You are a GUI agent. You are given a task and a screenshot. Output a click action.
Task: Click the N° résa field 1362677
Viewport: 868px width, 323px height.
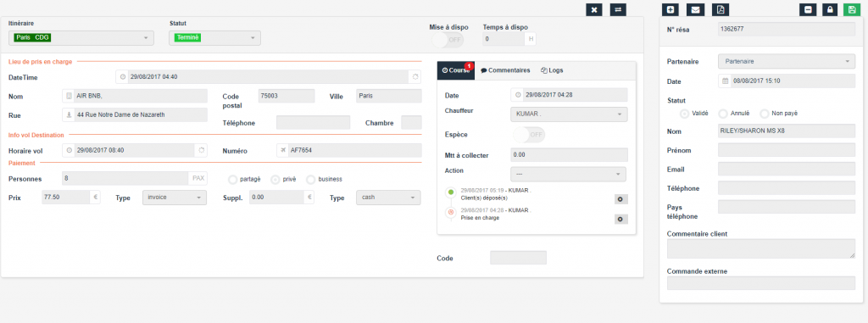tap(787, 30)
